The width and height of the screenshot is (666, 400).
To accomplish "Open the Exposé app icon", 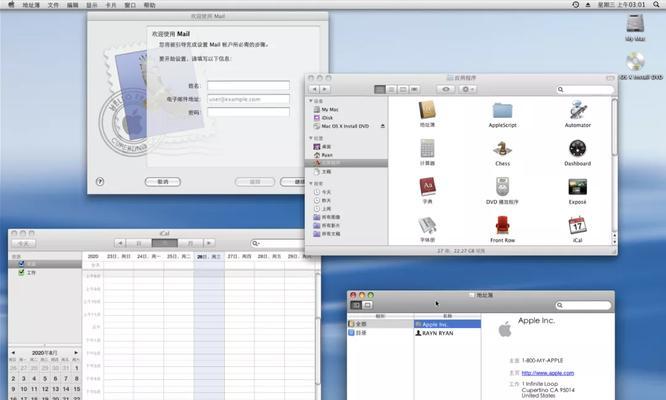I will coord(578,187).
